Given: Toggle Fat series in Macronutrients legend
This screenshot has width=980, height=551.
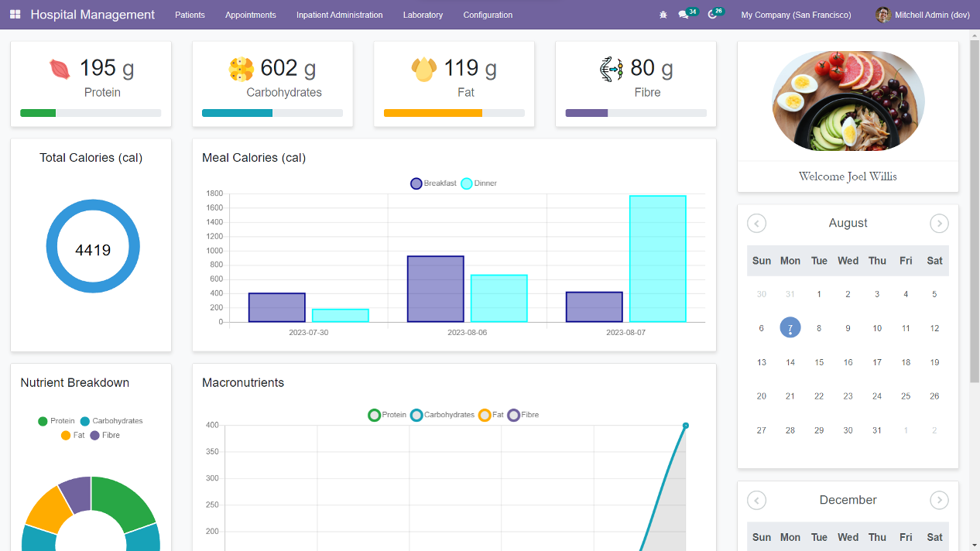Looking at the screenshot, I should (491, 415).
